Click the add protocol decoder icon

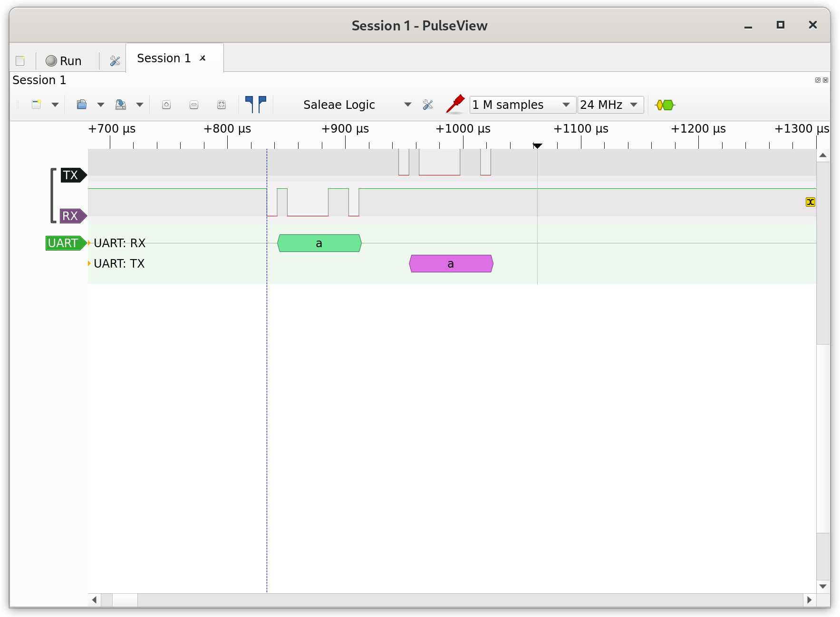(665, 105)
